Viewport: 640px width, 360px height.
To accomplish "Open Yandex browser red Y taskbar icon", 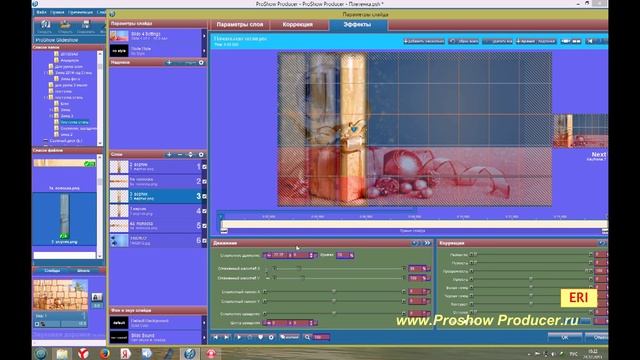I will [x=83, y=353].
